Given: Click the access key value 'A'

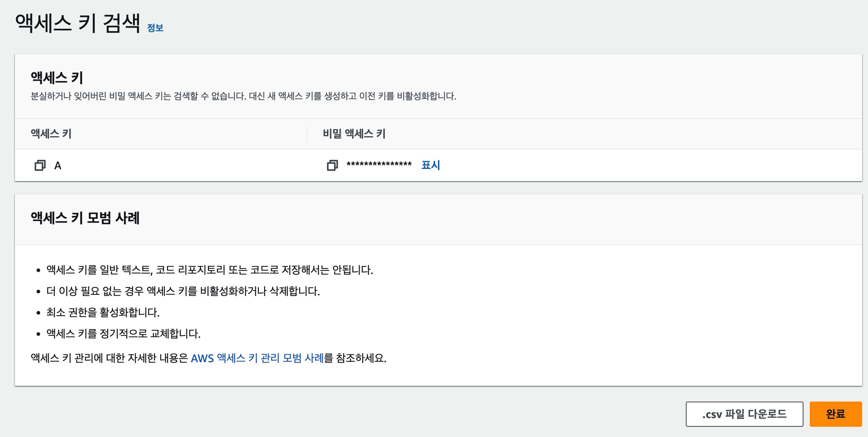Looking at the screenshot, I should 58,166.
